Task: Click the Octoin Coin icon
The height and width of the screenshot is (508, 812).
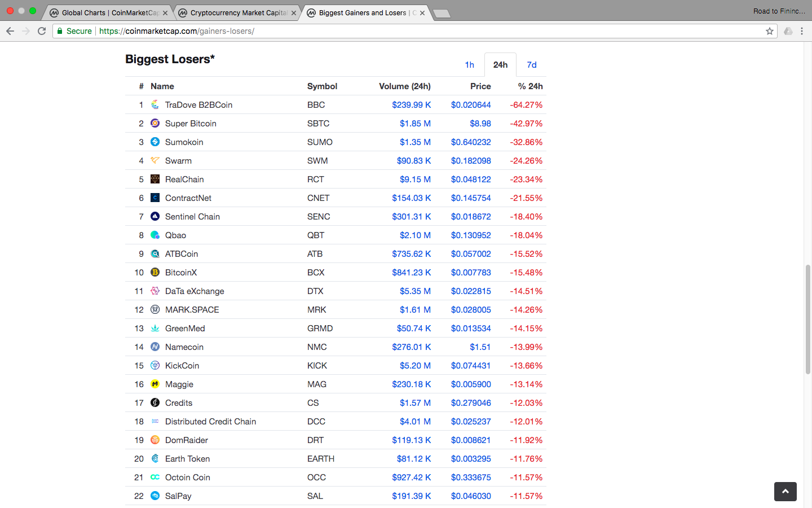Action: (x=155, y=477)
